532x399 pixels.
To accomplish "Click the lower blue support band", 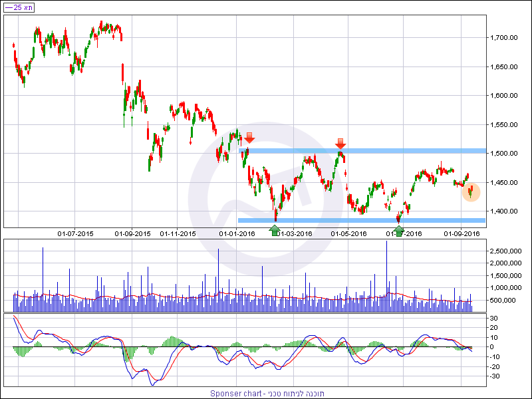I will click(x=362, y=221).
